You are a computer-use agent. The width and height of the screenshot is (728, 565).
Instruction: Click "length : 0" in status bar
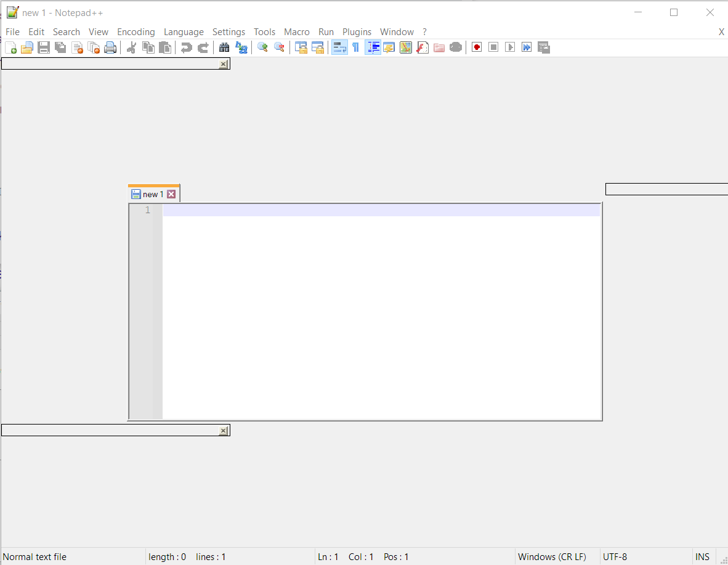(x=167, y=556)
